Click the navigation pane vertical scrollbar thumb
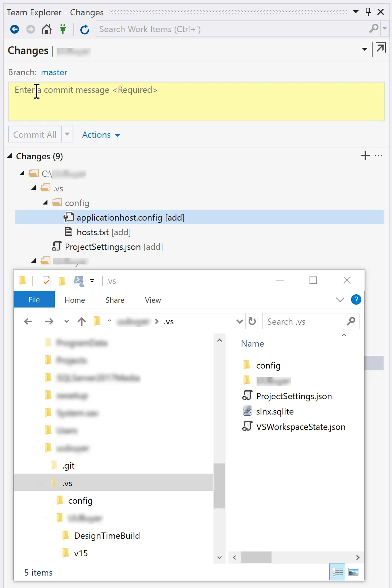 click(x=219, y=486)
